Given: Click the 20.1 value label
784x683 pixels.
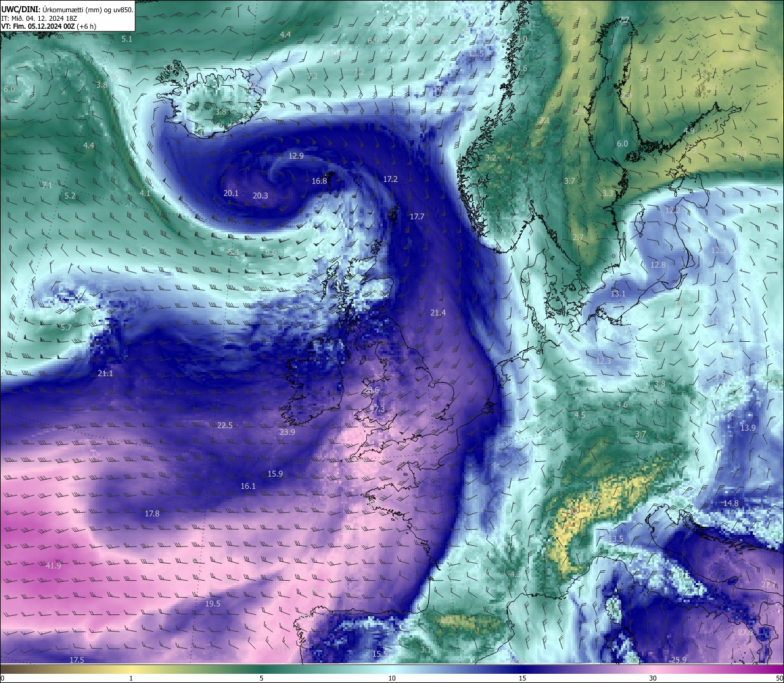Looking at the screenshot, I should 231,194.
